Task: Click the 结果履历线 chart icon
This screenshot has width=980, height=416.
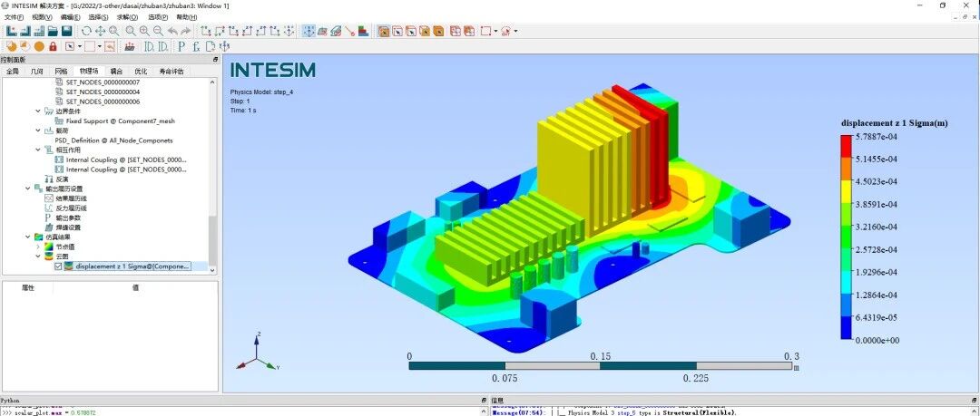Action: point(50,198)
